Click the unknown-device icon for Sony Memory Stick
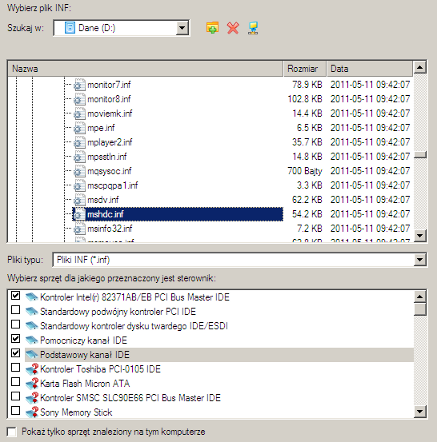437x442 pixels. point(32,412)
